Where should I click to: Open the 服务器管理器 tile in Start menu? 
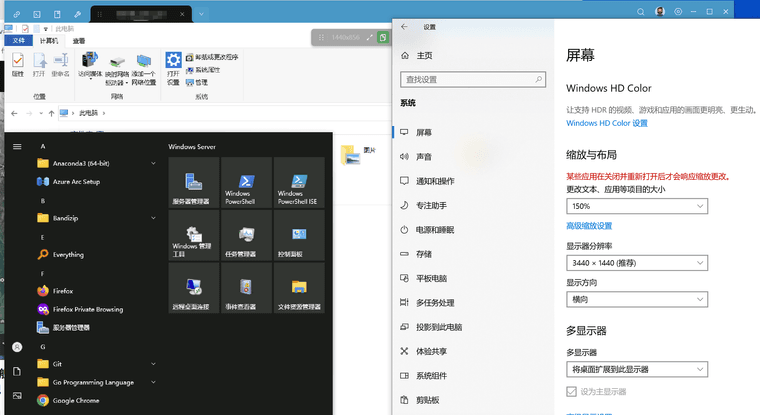point(194,183)
